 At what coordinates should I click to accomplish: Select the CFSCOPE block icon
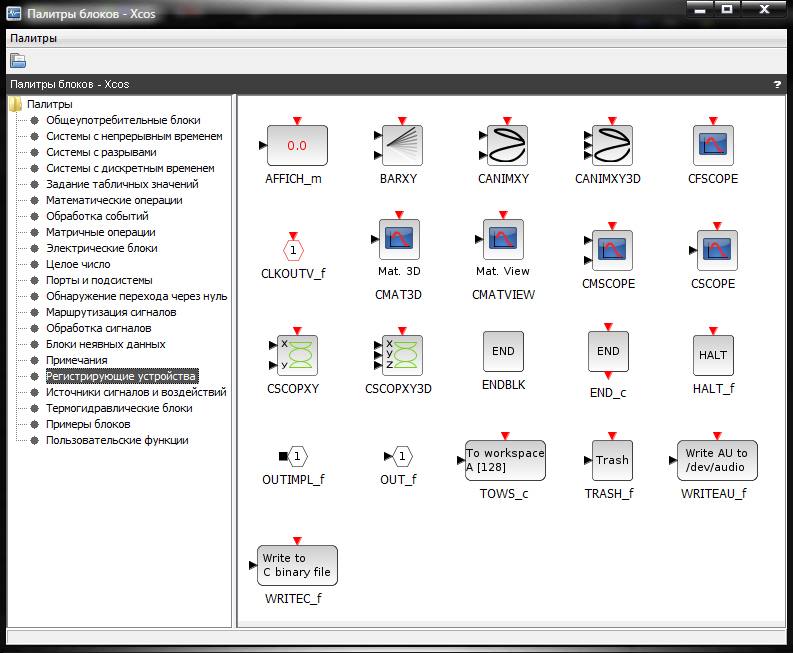(713, 146)
